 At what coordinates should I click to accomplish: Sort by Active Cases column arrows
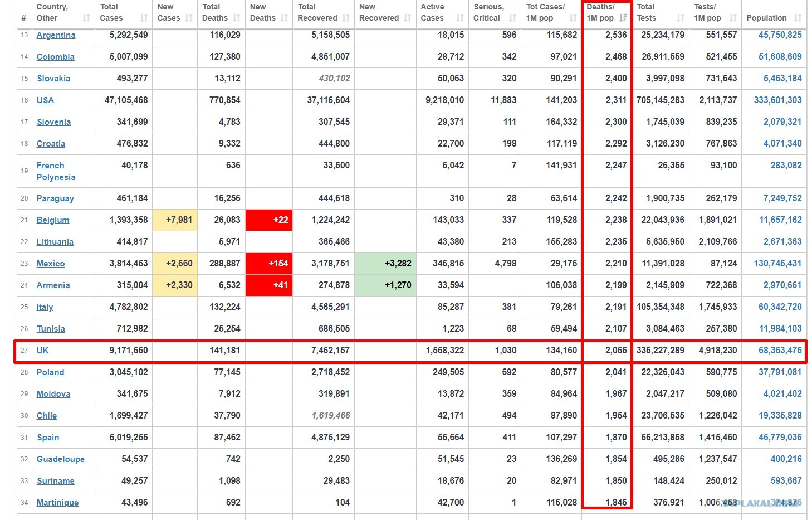pyautogui.click(x=460, y=18)
